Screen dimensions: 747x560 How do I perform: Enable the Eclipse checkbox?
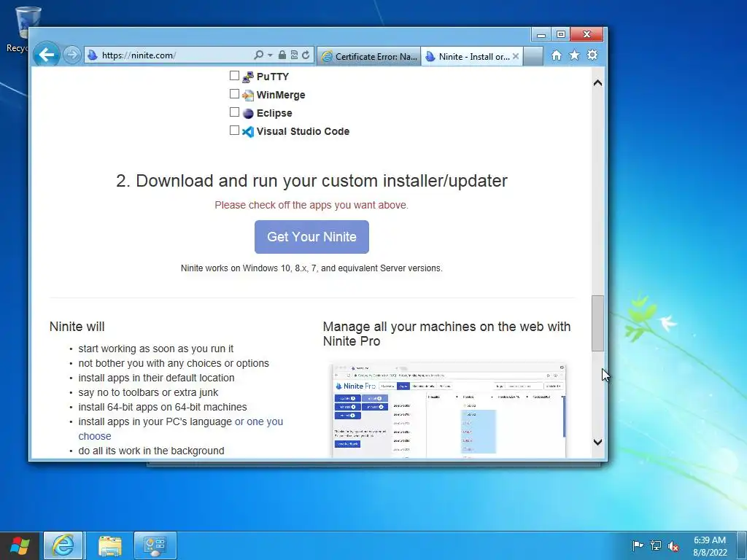point(234,112)
